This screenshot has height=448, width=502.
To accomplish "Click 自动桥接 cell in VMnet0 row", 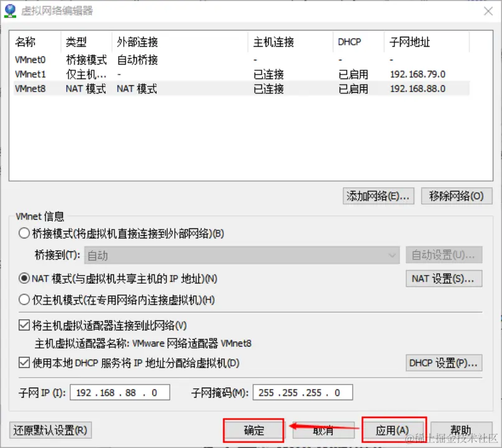I will click(x=137, y=60).
